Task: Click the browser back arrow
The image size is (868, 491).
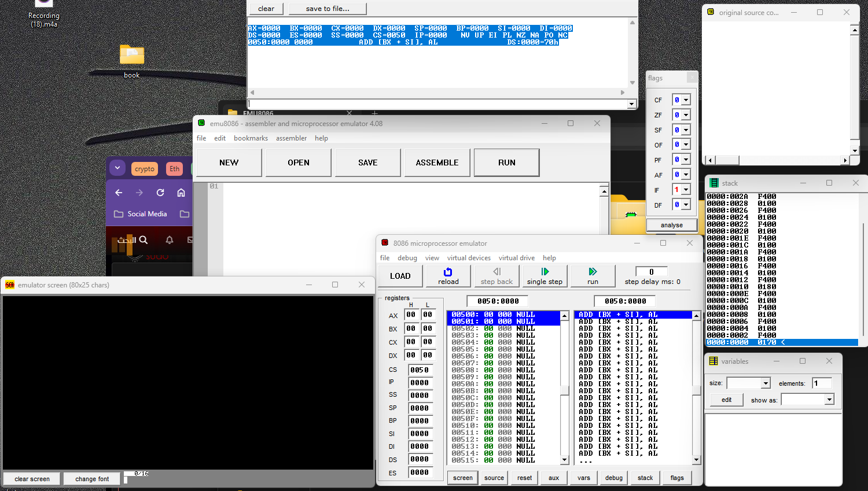Action: (x=119, y=193)
